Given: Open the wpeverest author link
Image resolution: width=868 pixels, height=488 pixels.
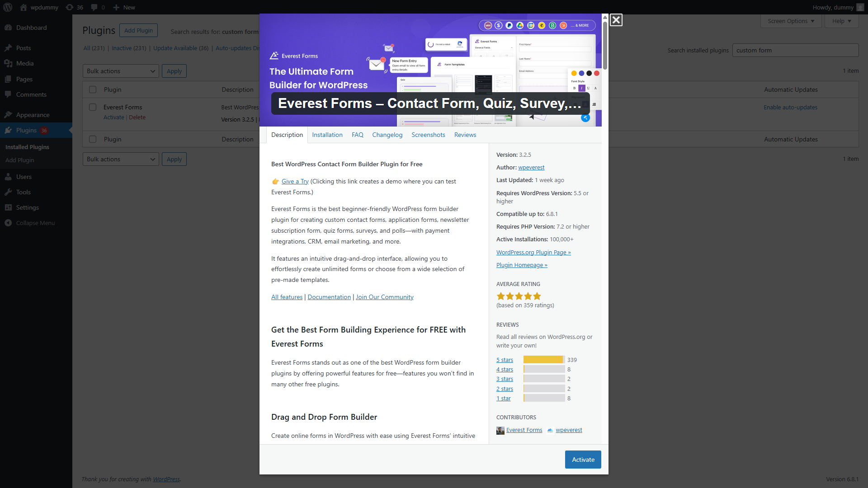Looking at the screenshot, I should pos(531,167).
